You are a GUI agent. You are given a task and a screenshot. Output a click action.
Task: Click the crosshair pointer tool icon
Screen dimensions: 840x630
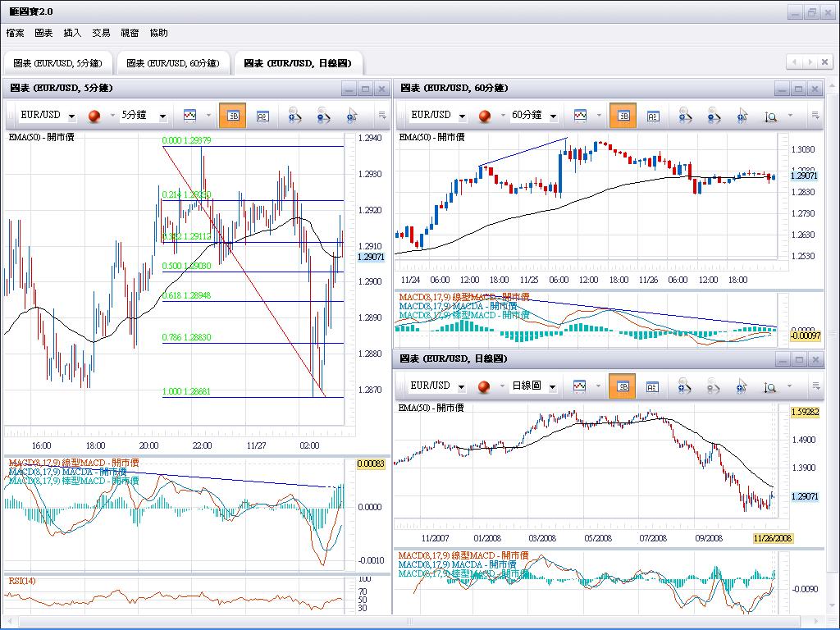[351, 115]
